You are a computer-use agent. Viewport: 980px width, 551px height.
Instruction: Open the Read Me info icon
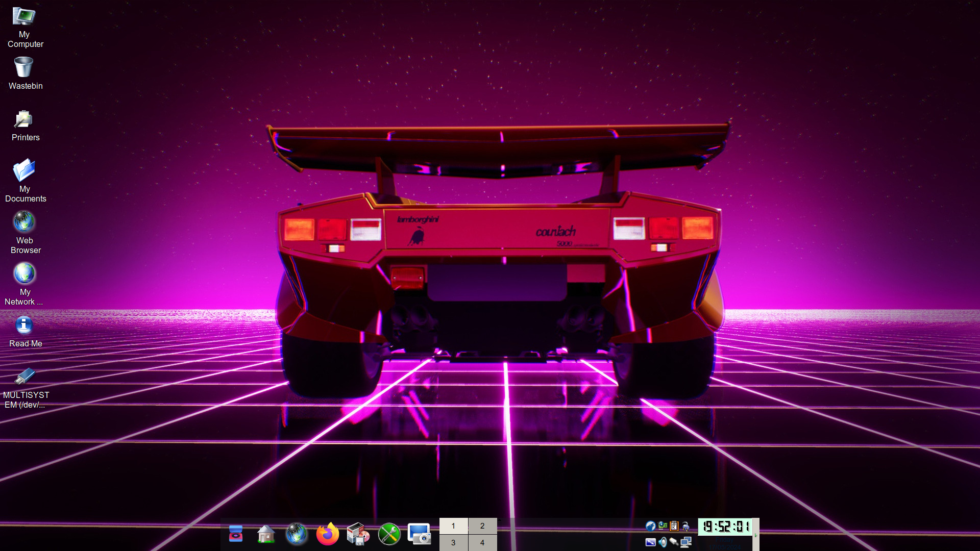tap(24, 332)
